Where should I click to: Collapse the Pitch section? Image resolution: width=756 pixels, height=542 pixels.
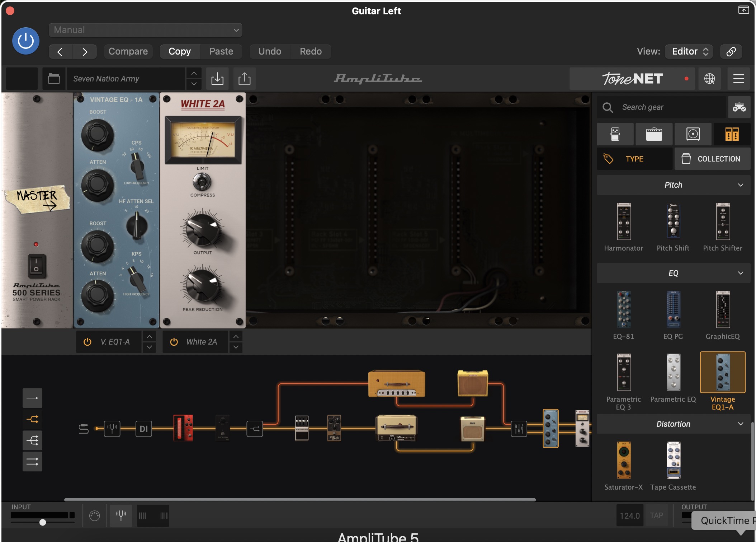click(674, 185)
